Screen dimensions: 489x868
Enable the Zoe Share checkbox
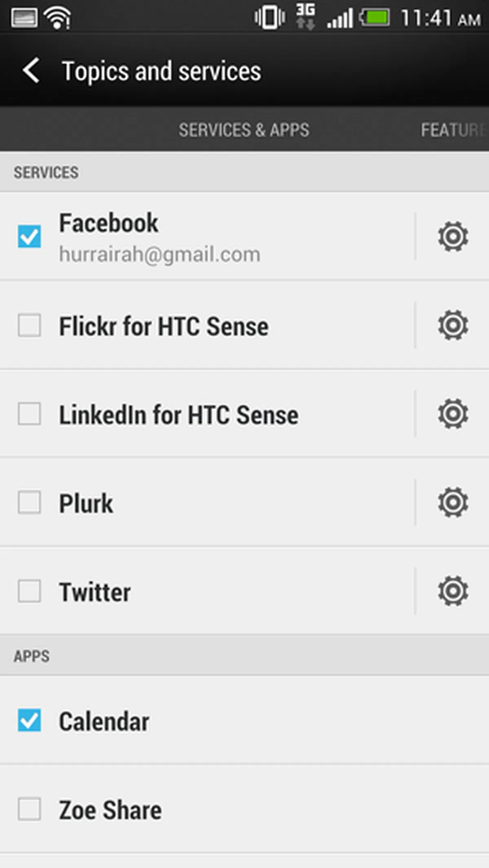pyautogui.click(x=29, y=809)
